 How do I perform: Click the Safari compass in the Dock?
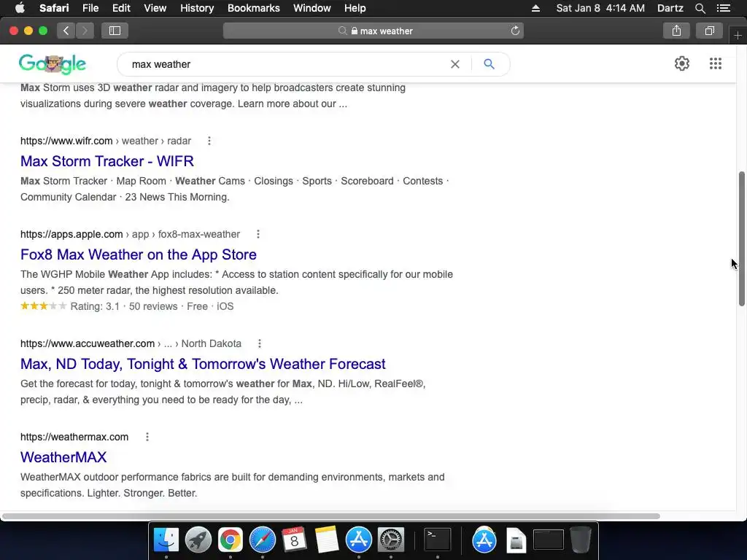tap(263, 540)
